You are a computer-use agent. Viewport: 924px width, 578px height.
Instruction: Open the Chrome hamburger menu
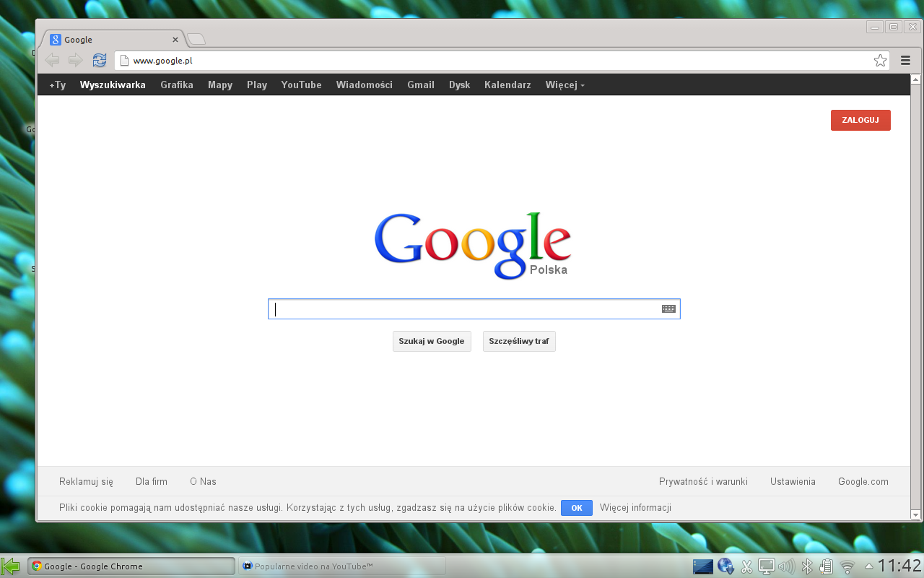coord(905,61)
